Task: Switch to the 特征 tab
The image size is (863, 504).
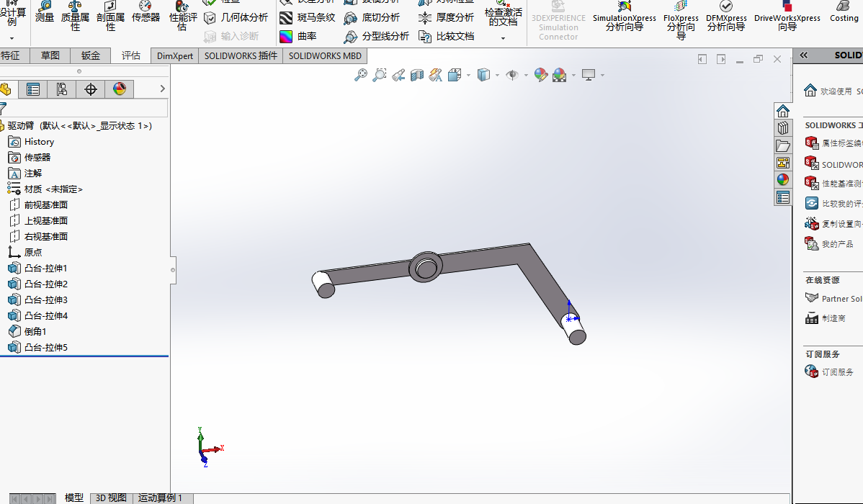Action: pyautogui.click(x=11, y=55)
